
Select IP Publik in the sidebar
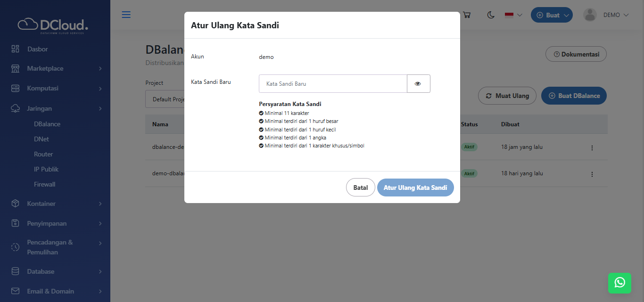click(x=46, y=169)
